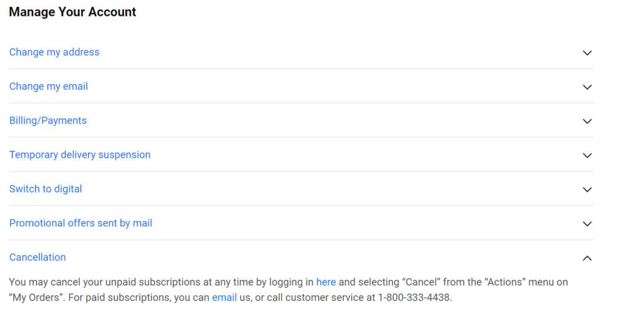Expand chevron for Temporary delivery suspension
Image resolution: width=644 pixels, height=312 pixels.
click(x=587, y=155)
